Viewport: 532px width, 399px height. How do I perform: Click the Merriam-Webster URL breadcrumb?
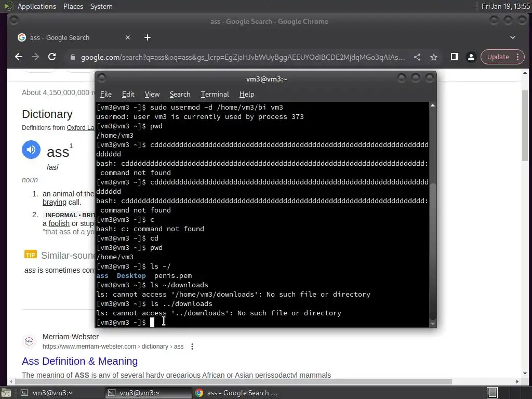pos(113,347)
